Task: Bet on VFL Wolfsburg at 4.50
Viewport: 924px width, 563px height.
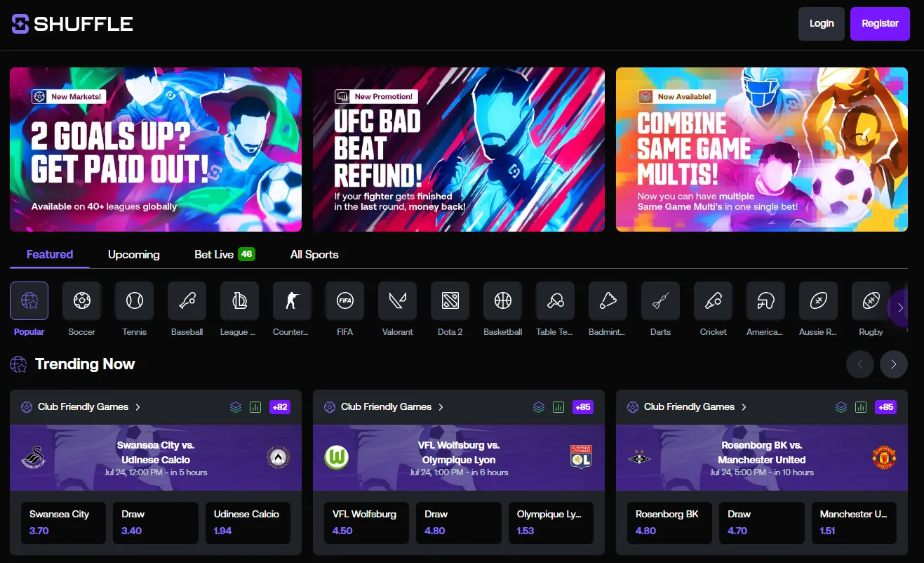Action: click(366, 523)
